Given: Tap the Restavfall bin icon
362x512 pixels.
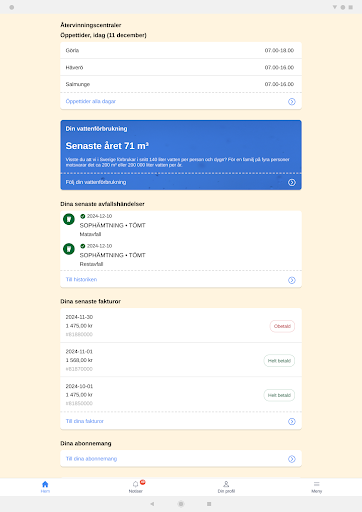Looking at the screenshot, I should click(x=69, y=249).
